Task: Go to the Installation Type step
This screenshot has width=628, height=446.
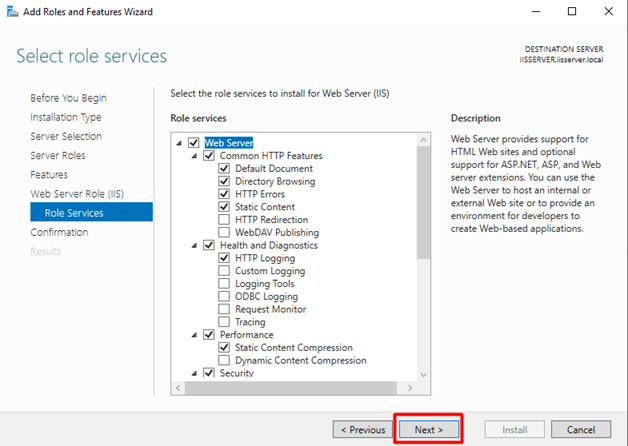Action: point(66,117)
